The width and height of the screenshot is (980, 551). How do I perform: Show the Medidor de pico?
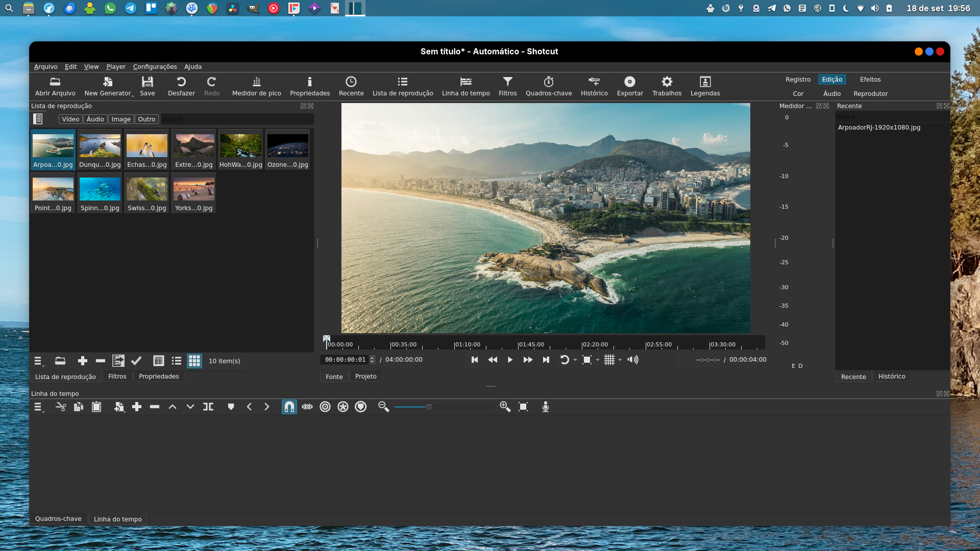pos(256,86)
